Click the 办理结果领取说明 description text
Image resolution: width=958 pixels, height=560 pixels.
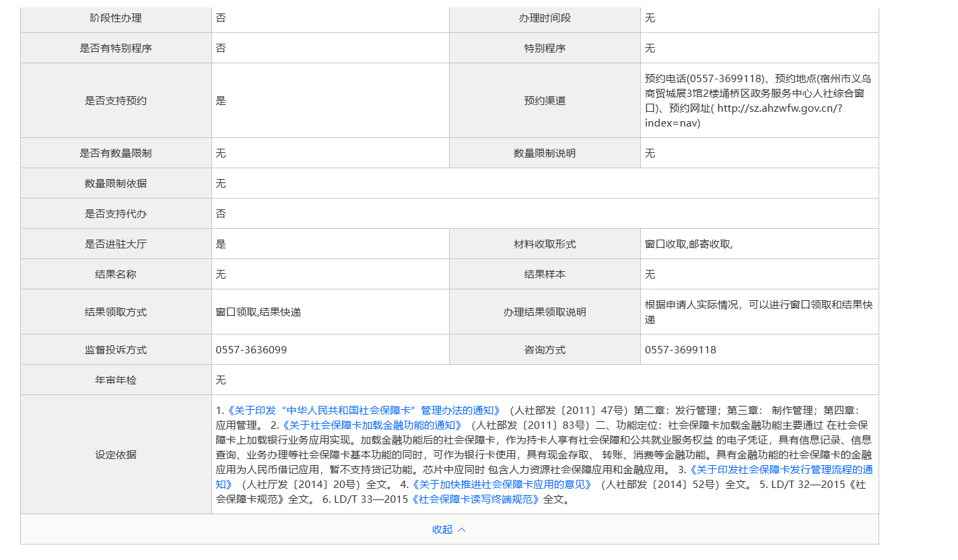pyautogui.click(x=758, y=312)
